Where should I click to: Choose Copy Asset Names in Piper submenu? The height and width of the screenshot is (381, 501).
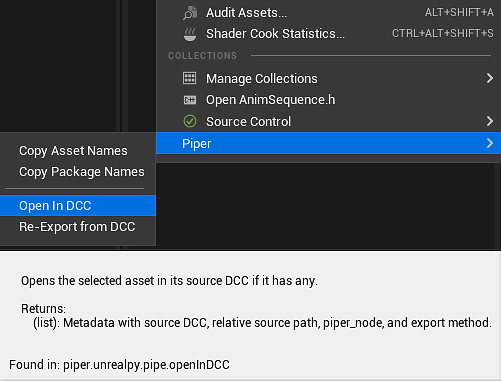(78, 151)
